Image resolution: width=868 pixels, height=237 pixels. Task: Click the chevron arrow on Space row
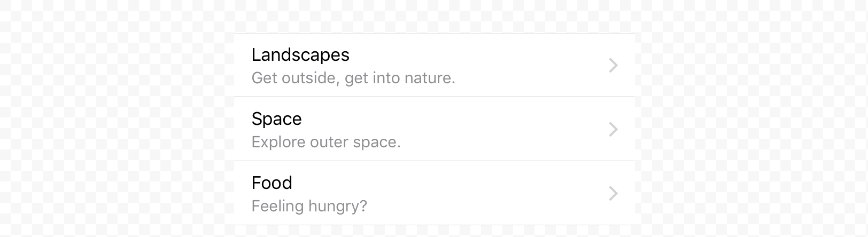coord(613,130)
